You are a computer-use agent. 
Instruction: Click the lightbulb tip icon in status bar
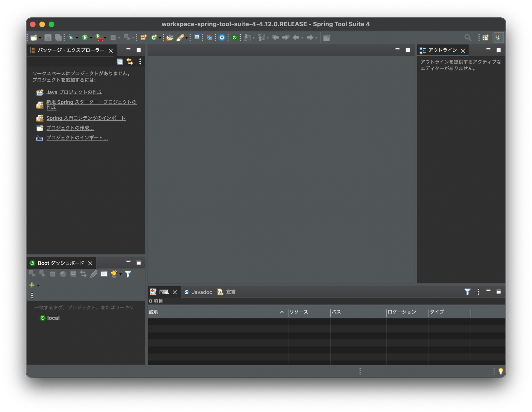(501, 371)
